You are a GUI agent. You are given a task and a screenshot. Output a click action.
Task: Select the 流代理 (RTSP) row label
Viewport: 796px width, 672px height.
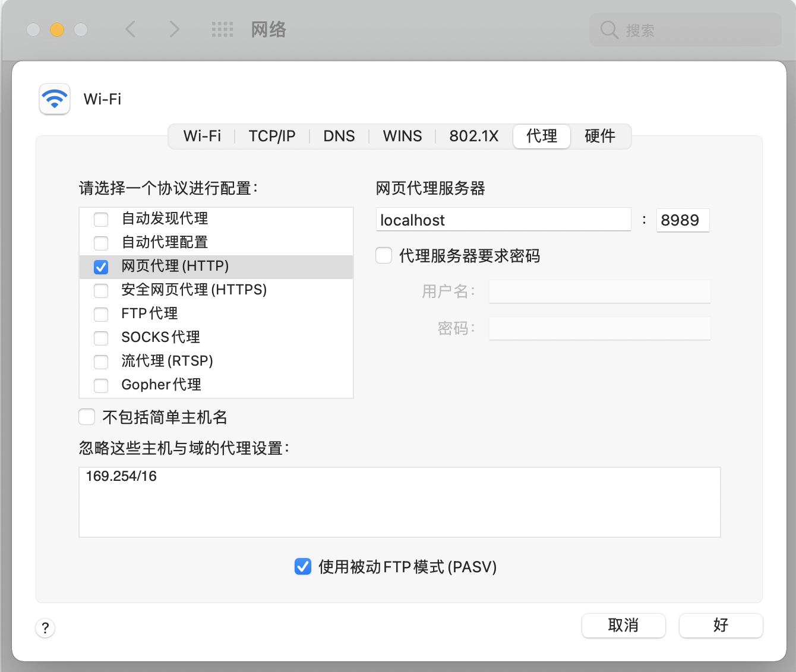click(168, 361)
